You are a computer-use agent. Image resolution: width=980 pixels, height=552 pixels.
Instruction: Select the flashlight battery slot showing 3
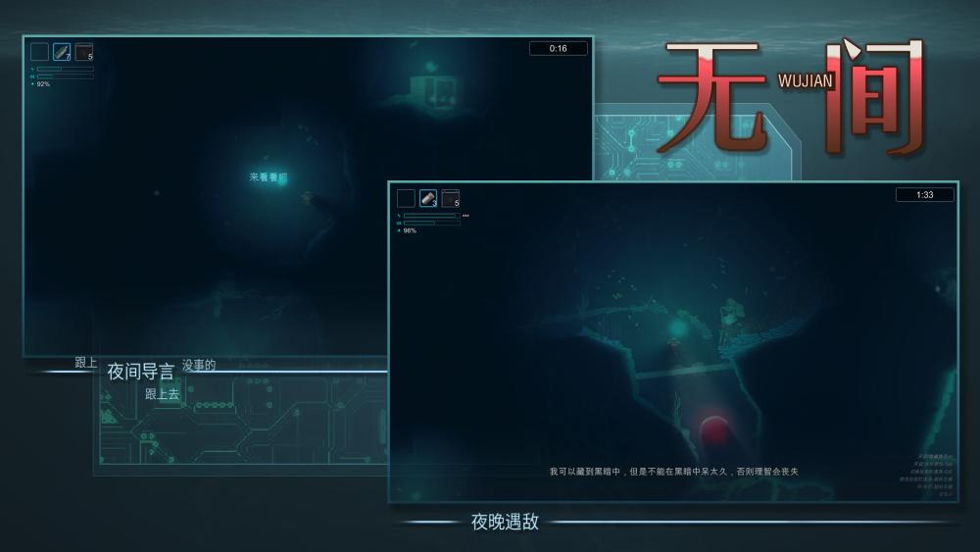(x=428, y=199)
